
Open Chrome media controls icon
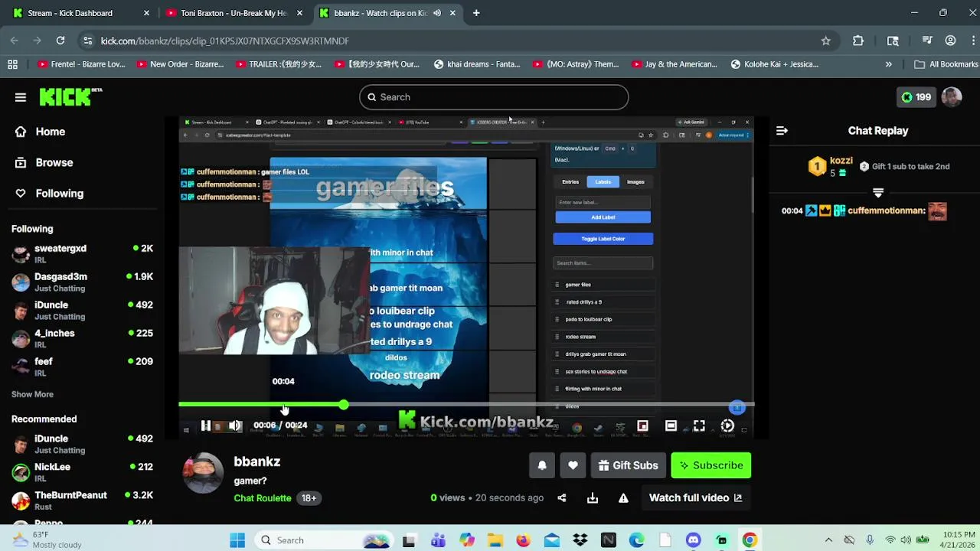point(927,41)
